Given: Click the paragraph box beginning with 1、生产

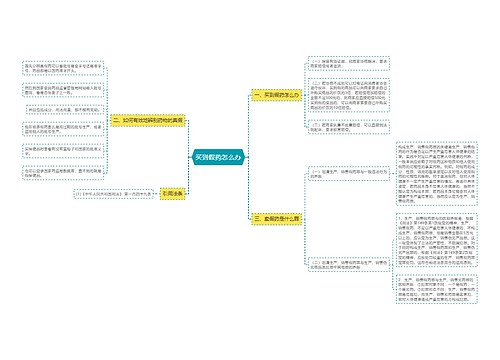Looking at the screenshot, I should (437, 240).
